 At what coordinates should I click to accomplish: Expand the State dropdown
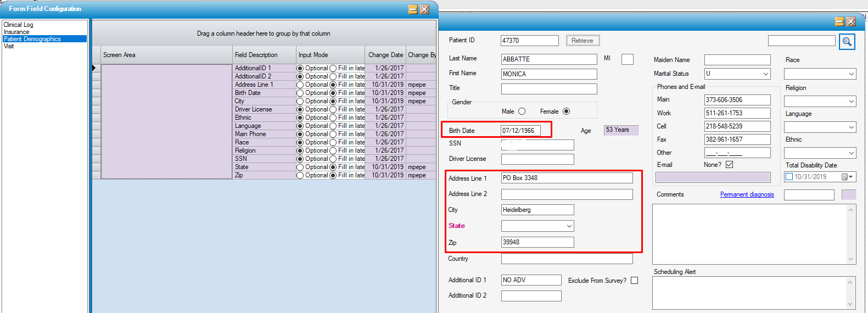click(569, 226)
